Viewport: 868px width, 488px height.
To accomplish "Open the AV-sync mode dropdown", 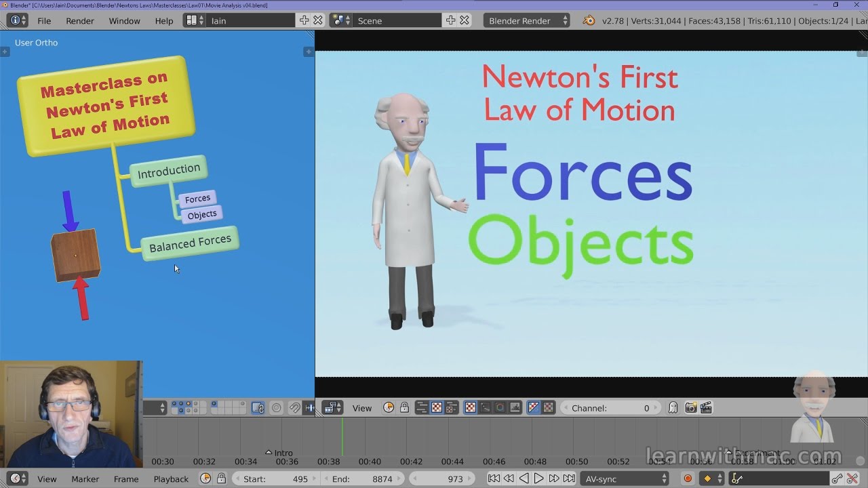I will tap(625, 479).
